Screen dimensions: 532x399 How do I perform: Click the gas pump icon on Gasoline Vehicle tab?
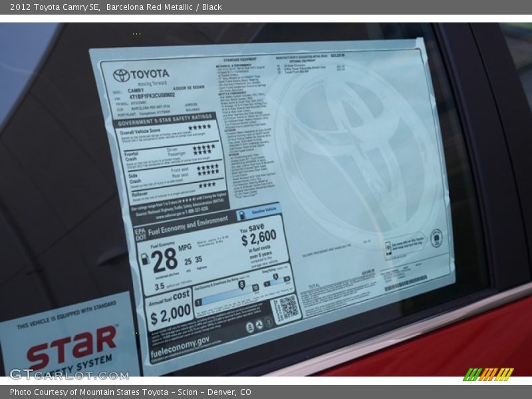pyautogui.click(x=242, y=216)
